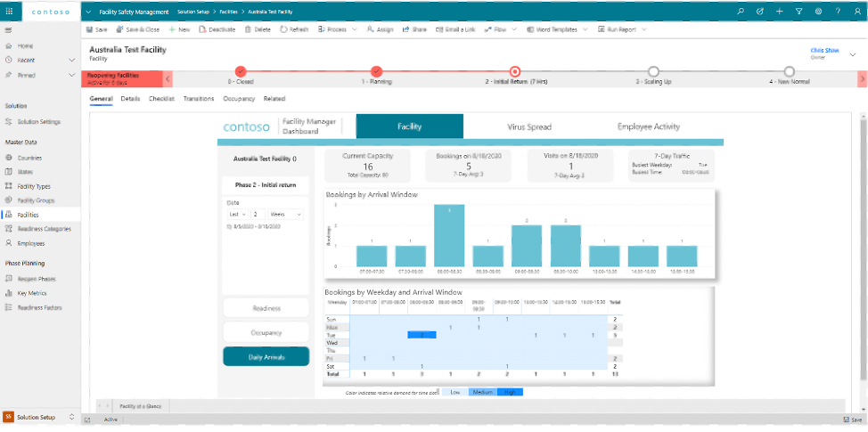Open the Weeks period dropdown

point(286,214)
